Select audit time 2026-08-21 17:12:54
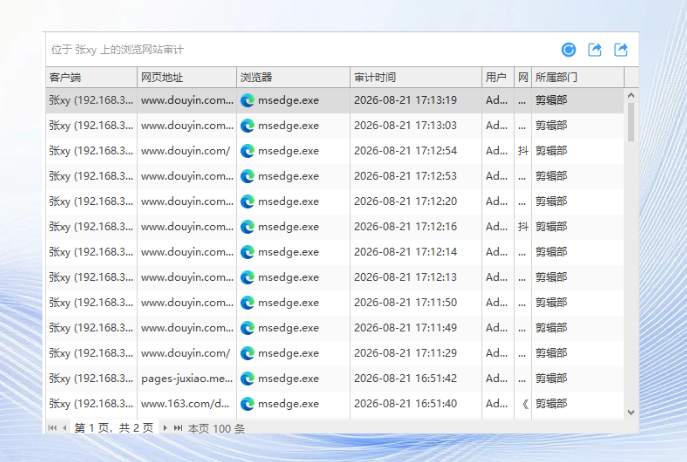Image resolution: width=687 pixels, height=462 pixels. (x=405, y=151)
